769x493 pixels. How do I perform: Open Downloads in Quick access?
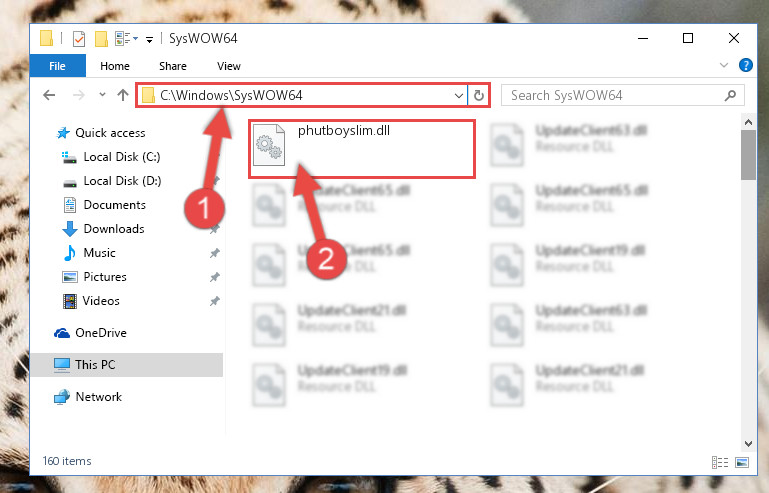click(x=114, y=229)
